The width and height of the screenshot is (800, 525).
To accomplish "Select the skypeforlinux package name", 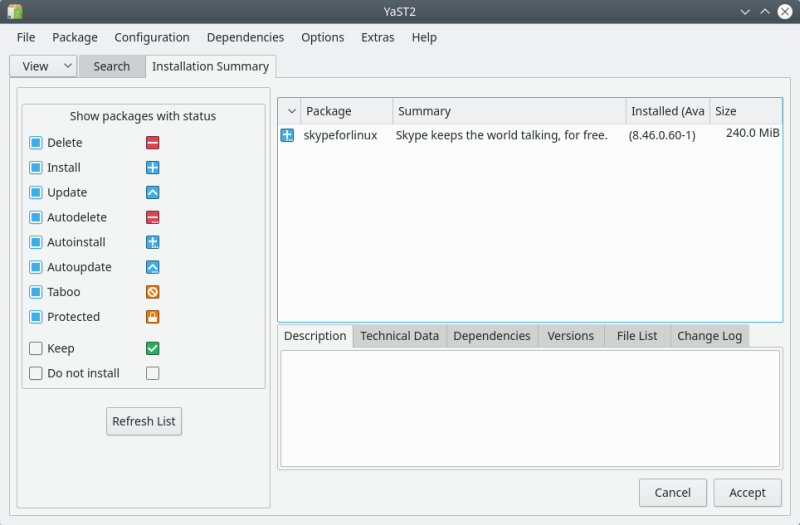I will (340, 135).
